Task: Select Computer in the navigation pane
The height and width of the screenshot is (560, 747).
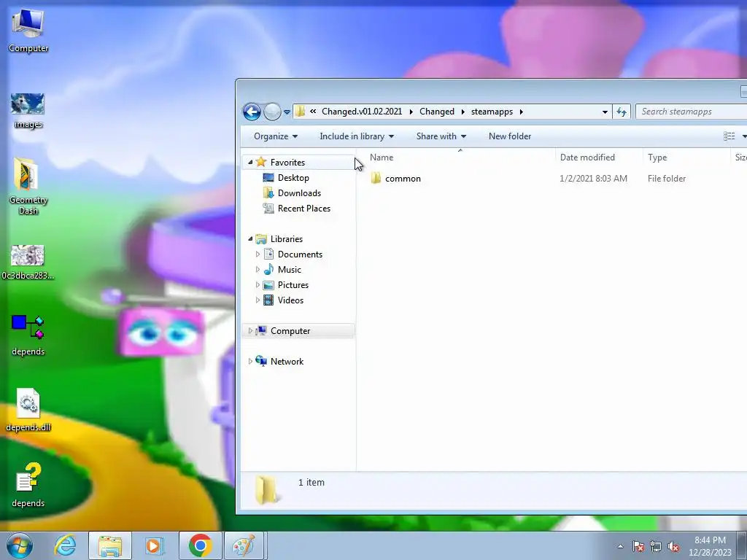Action: pos(290,330)
